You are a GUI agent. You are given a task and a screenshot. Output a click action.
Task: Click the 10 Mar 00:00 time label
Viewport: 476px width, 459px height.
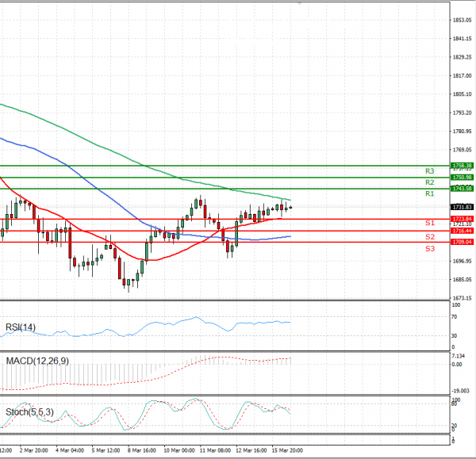[x=179, y=450]
